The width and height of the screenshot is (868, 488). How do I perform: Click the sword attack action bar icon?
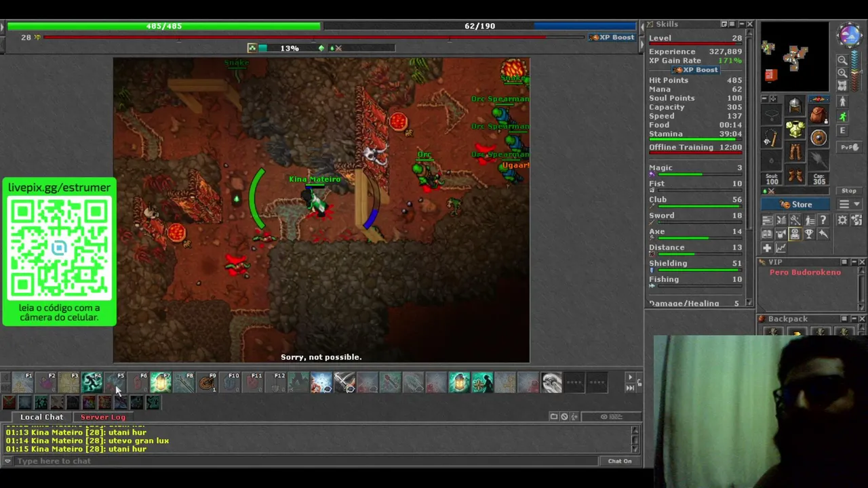(x=344, y=383)
